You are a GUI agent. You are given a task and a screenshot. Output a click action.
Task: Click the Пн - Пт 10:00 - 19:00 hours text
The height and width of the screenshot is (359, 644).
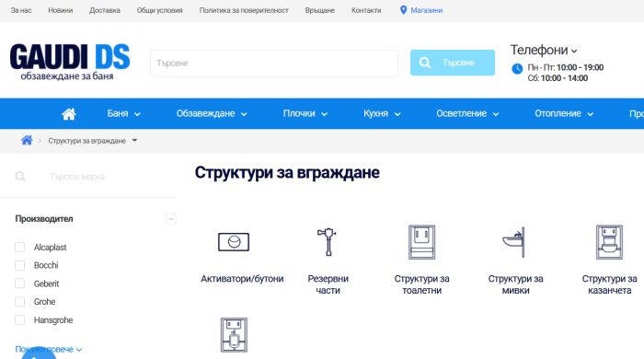click(566, 67)
